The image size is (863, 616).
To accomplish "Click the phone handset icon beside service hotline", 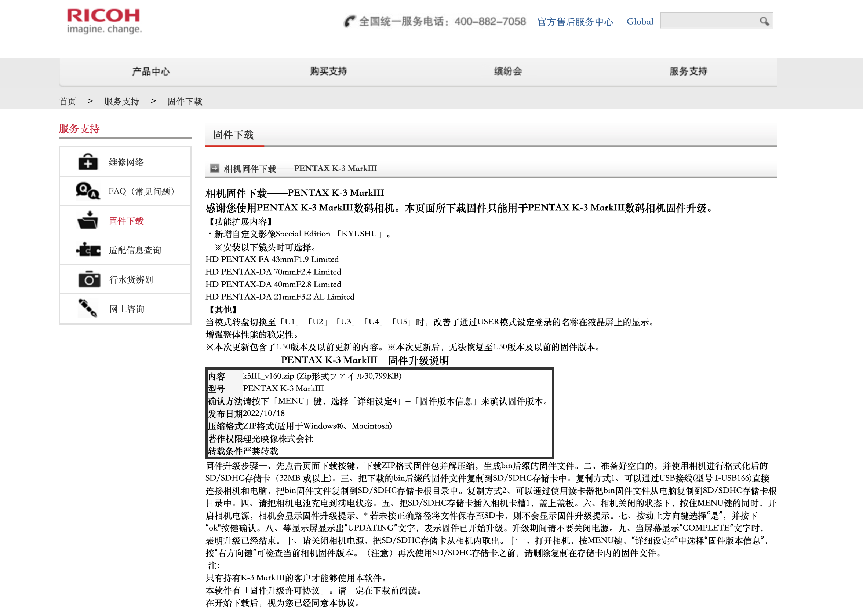I will (x=350, y=21).
